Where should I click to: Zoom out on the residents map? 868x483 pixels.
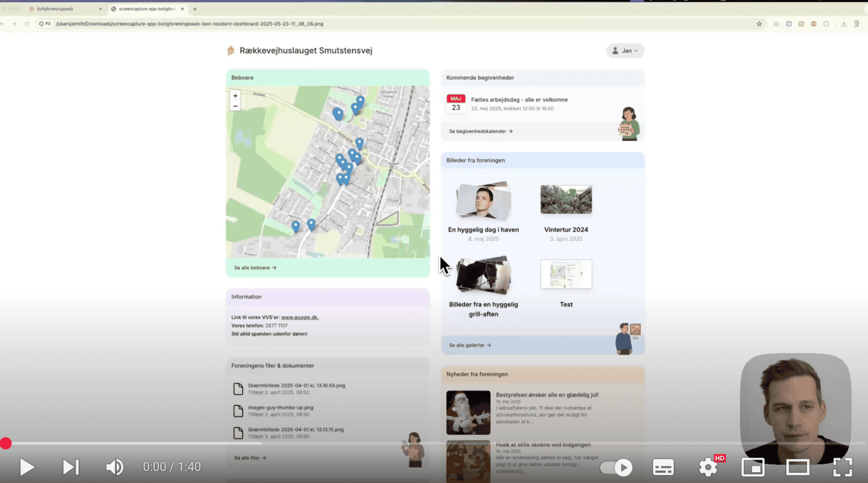[x=235, y=107]
